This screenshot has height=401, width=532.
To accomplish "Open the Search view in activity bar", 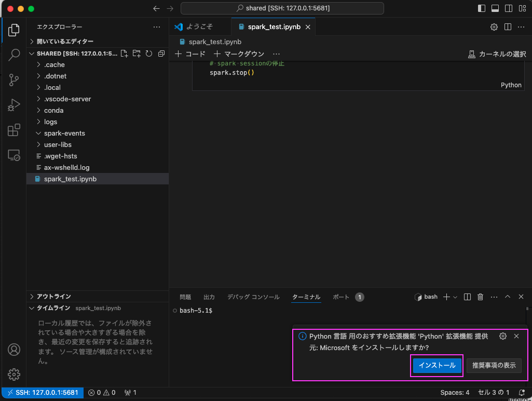I will coord(13,55).
